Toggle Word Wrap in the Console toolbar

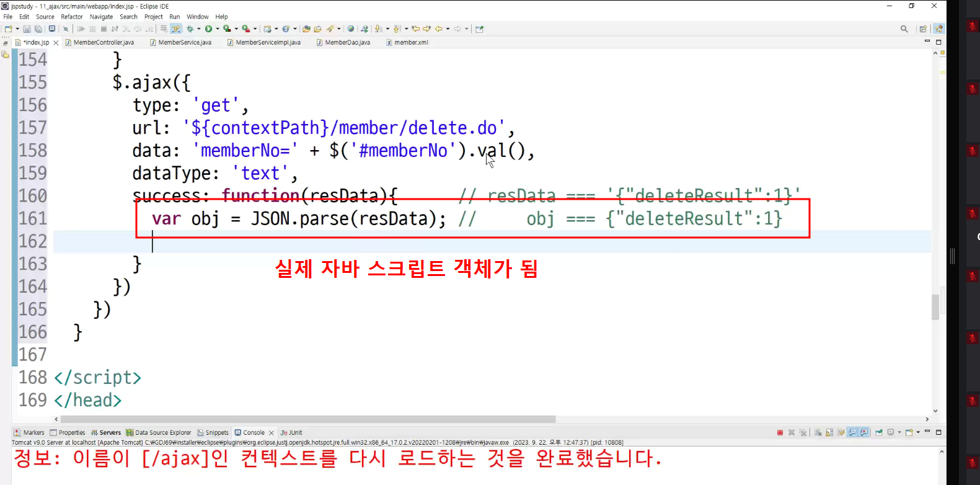coord(841,433)
